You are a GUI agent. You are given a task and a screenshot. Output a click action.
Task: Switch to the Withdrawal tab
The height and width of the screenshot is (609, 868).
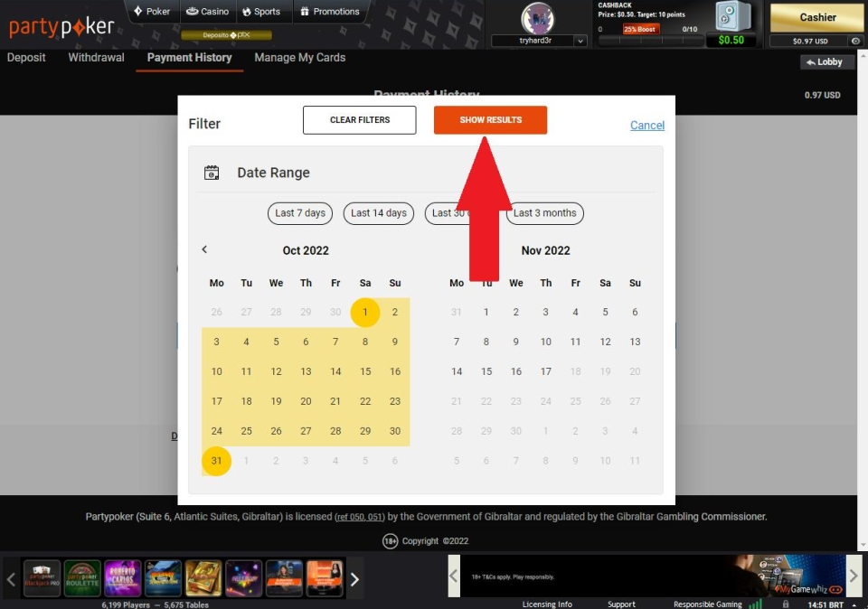(x=96, y=58)
